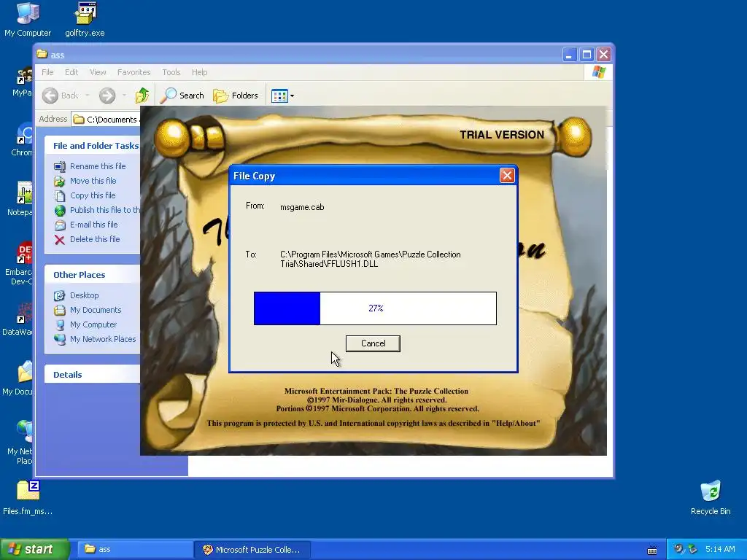Click E-mail this file task
747x560 pixels.
[94, 225]
